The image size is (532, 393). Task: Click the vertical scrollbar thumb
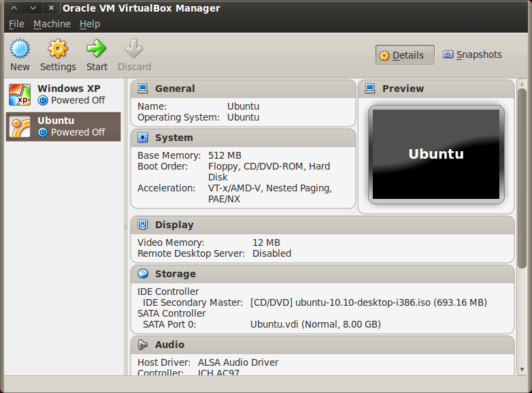coord(522,178)
